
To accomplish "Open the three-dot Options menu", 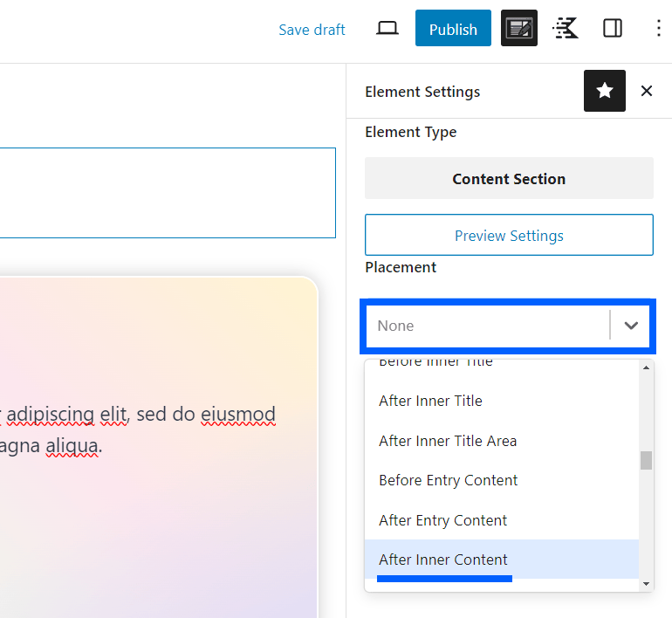I will [658, 29].
